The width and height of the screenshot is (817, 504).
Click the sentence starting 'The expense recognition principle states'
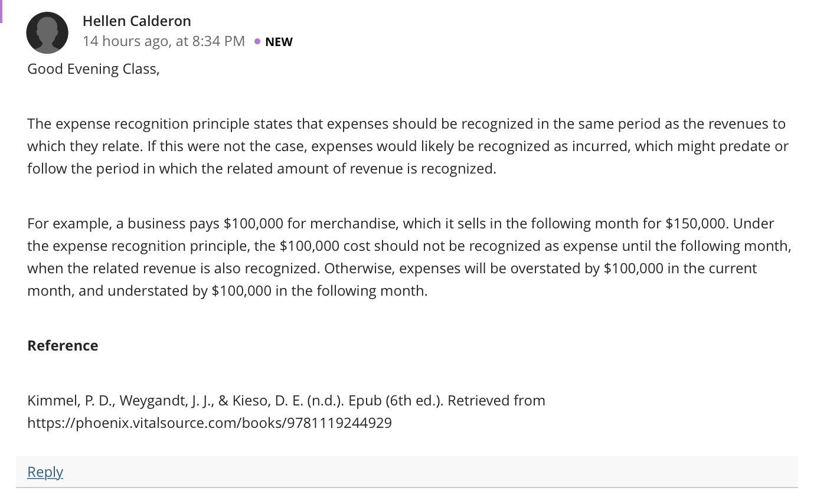tap(406, 135)
